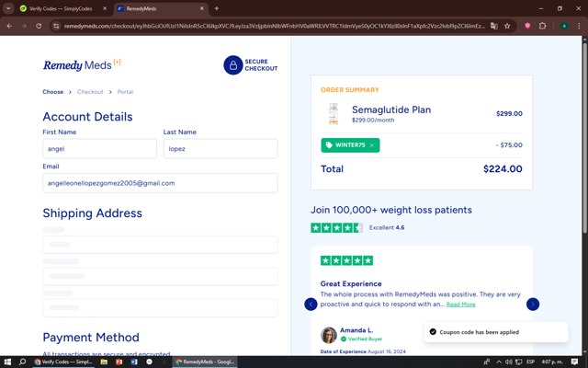Open the browser extensions puzzle icon

point(542,26)
